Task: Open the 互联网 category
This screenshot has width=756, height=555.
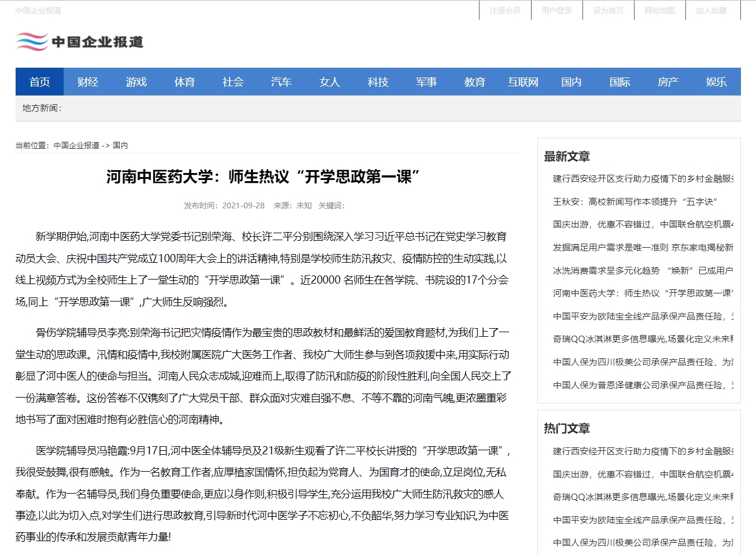Action: [523, 82]
